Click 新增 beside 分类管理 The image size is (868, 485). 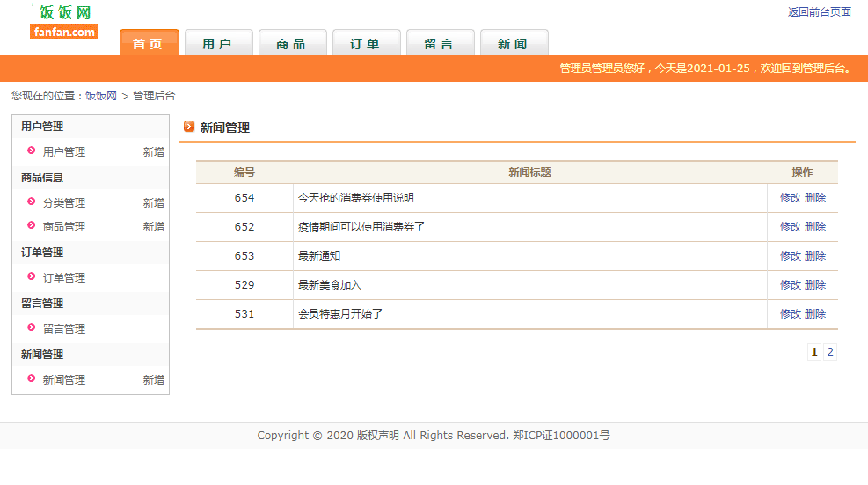pyautogui.click(x=153, y=202)
